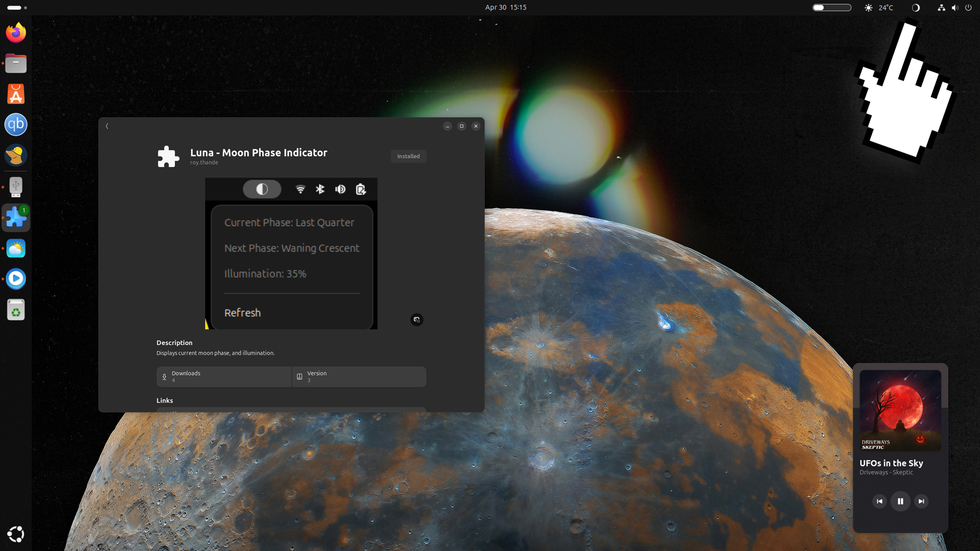The width and height of the screenshot is (980, 551).
Task: Click the volume icon in the top bar
Action: [955, 7]
